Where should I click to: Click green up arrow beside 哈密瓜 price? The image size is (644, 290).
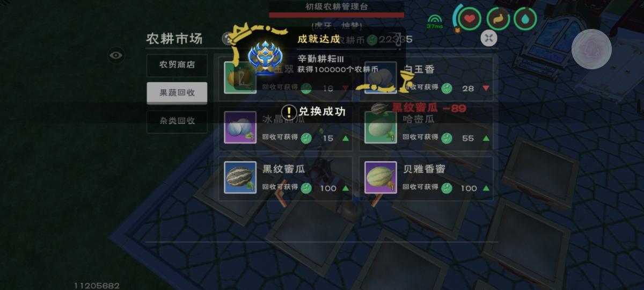[486, 138]
